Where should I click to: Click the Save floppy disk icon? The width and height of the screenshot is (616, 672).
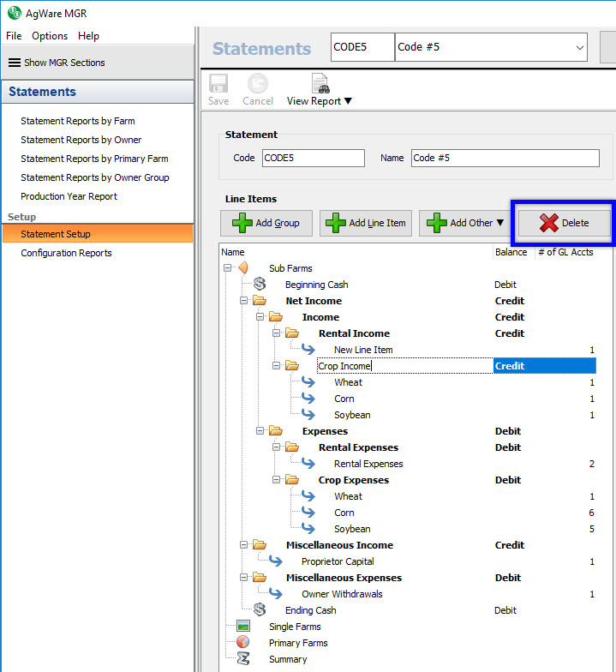point(218,84)
